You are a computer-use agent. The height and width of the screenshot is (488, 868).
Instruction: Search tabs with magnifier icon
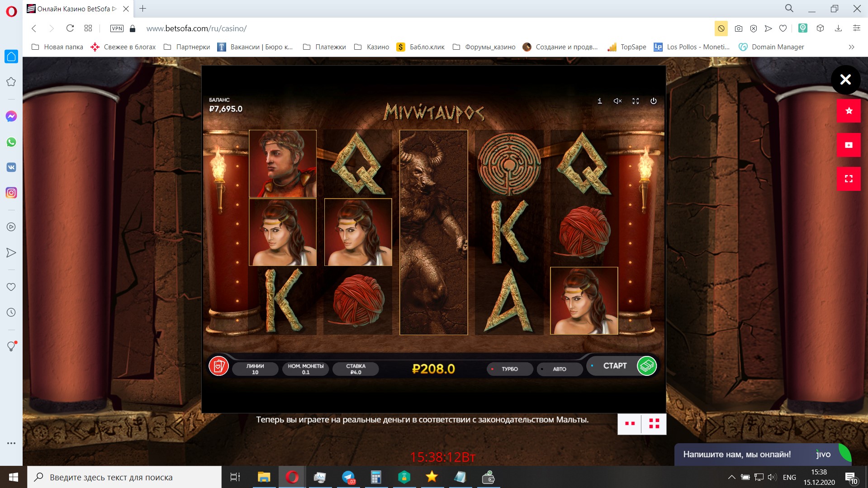789,8
